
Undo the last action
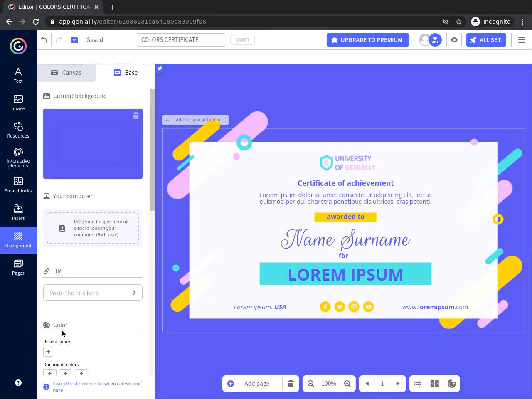44,40
